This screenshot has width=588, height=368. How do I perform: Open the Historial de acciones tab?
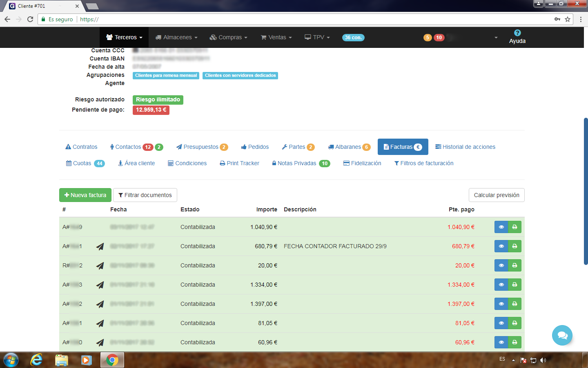click(465, 147)
